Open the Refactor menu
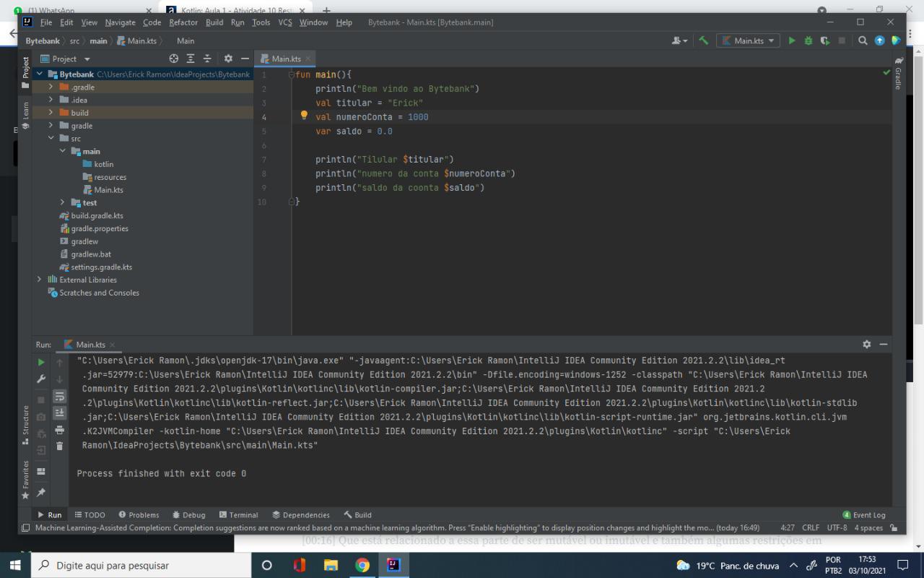This screenshot has height=578, width=924. pyautogui.click(x=183, y=22)
